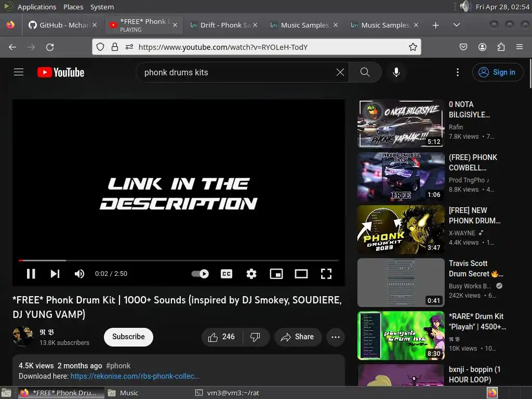Screen dimensions: 532x399
Task: Mute the video volume
Action: pyautogui.click(x=79, y=274)
